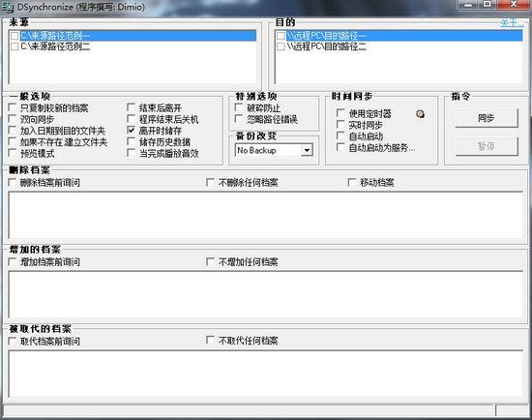Screen dimensions: 532x420
Task: Check 实时同步 option
Action: 340,124
